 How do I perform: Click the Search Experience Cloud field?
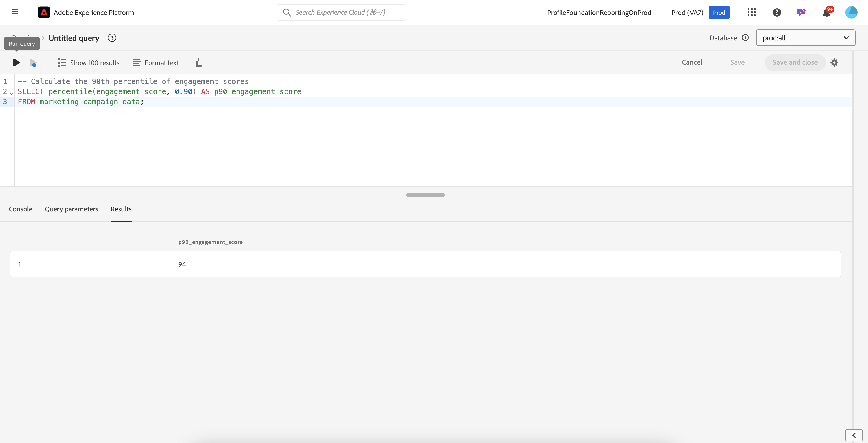341,12
